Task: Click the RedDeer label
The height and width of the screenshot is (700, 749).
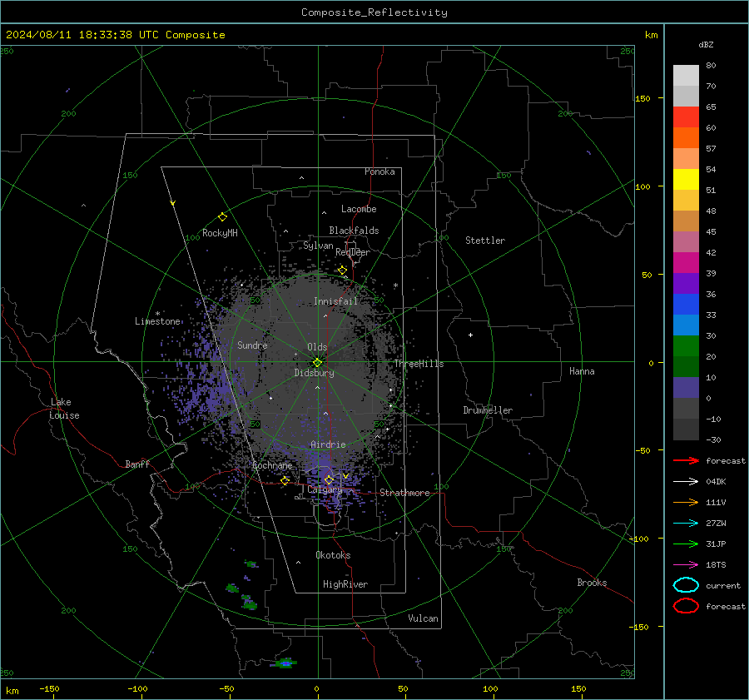Action: click(353, 252)
